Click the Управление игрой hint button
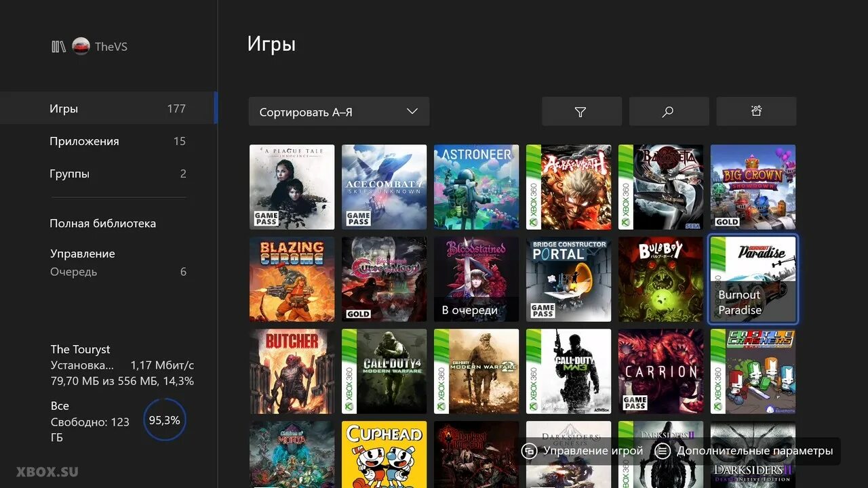 point(583,451)
